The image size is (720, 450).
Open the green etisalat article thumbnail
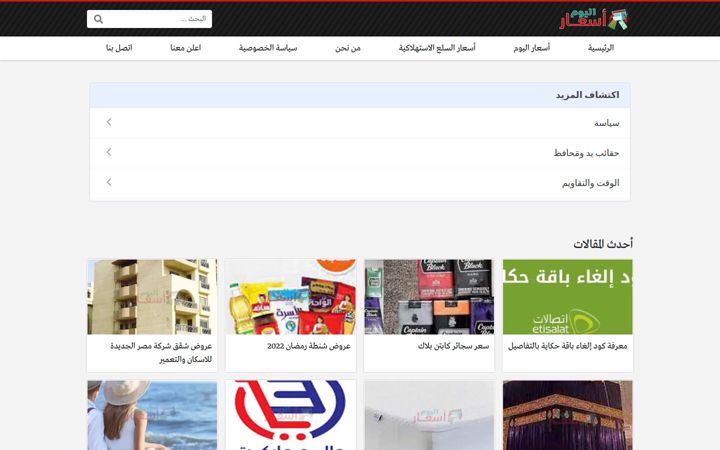tap(568, 297)
